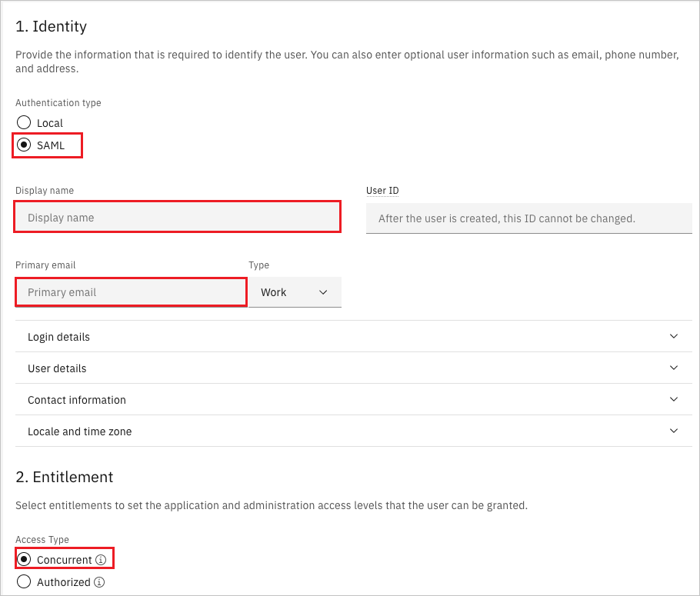This screenshot has width=700, height=596.
Task: Select the SAML authentication type radio button
Action: [24, 145]
